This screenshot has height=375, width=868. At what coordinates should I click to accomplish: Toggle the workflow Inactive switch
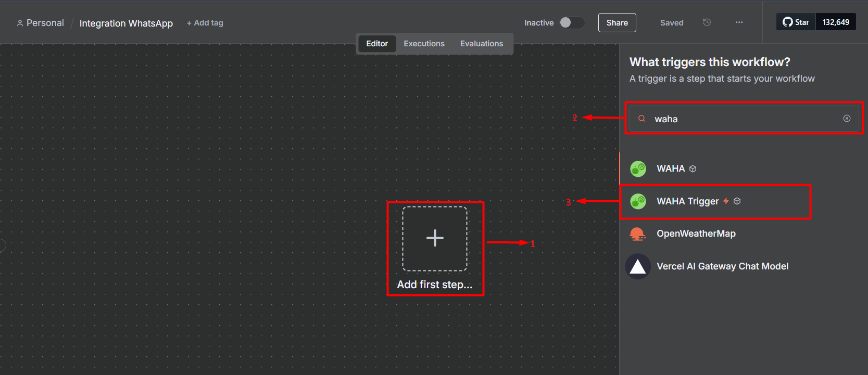point(572,22)
